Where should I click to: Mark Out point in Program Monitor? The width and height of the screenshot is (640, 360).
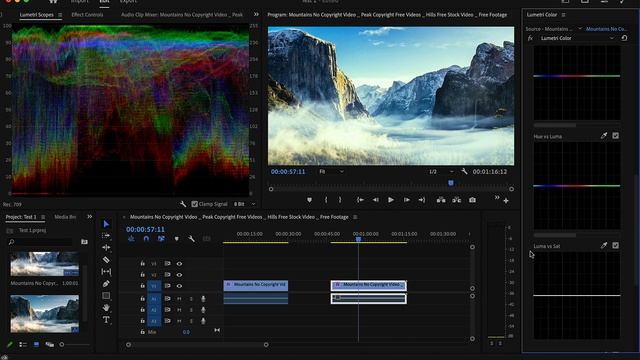pyautogui.click(x=340, y=200)
